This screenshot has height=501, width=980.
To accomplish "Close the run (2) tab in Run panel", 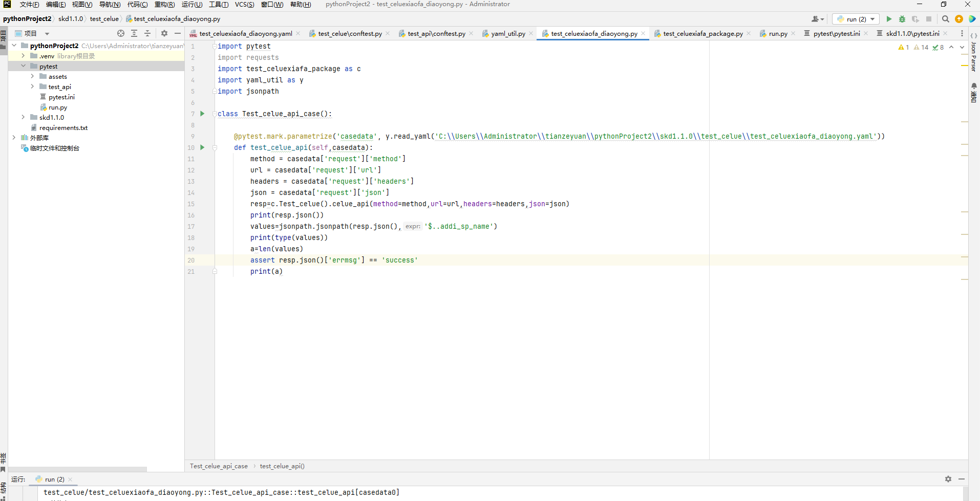I will pos(70,480).
